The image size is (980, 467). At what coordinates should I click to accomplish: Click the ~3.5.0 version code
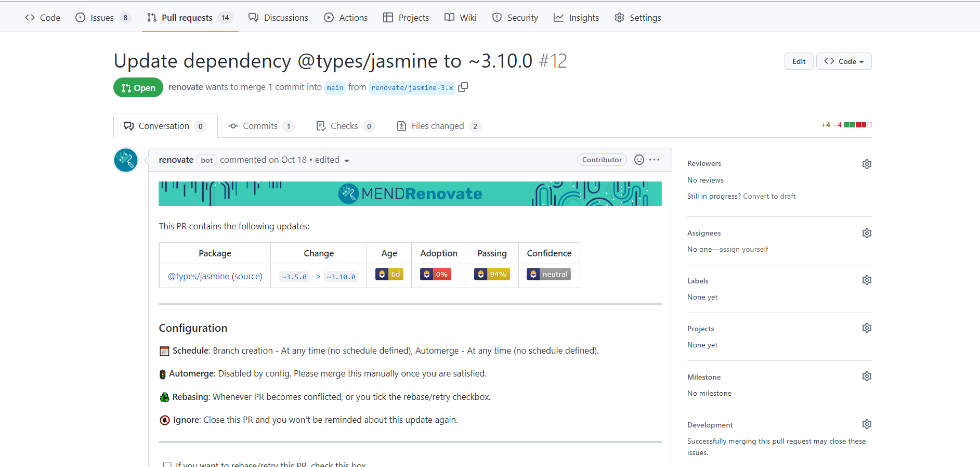(294, 277)
